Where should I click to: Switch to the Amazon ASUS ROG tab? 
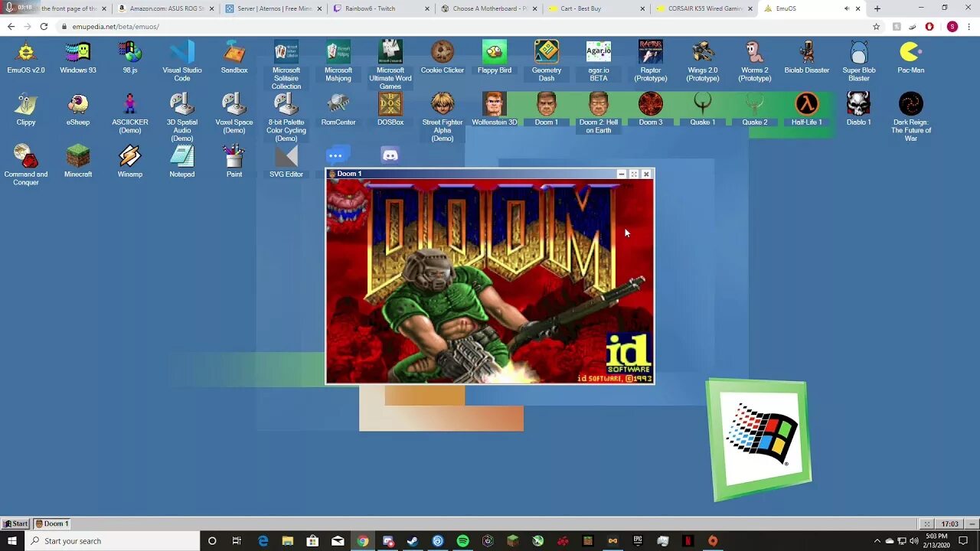(x=165, y=8)
